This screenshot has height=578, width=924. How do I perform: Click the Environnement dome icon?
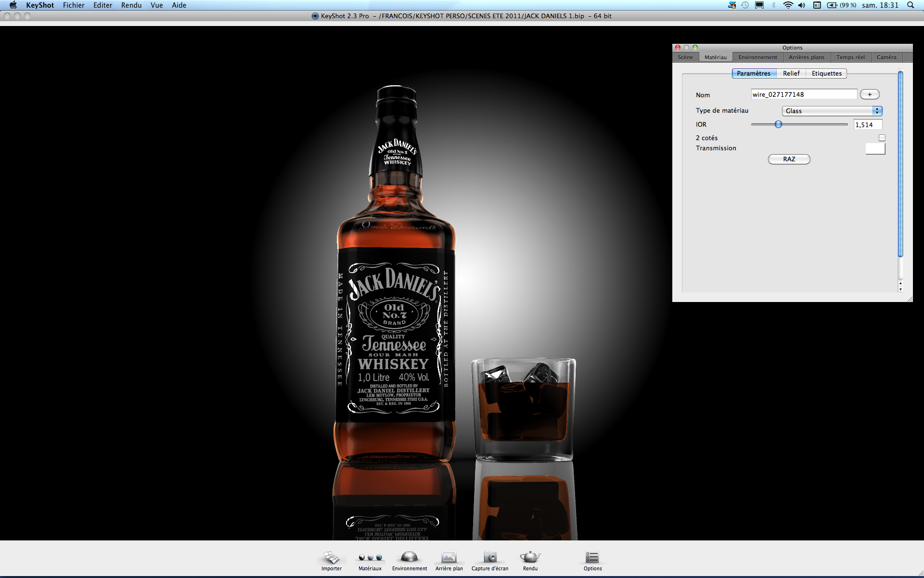(409, 557)
